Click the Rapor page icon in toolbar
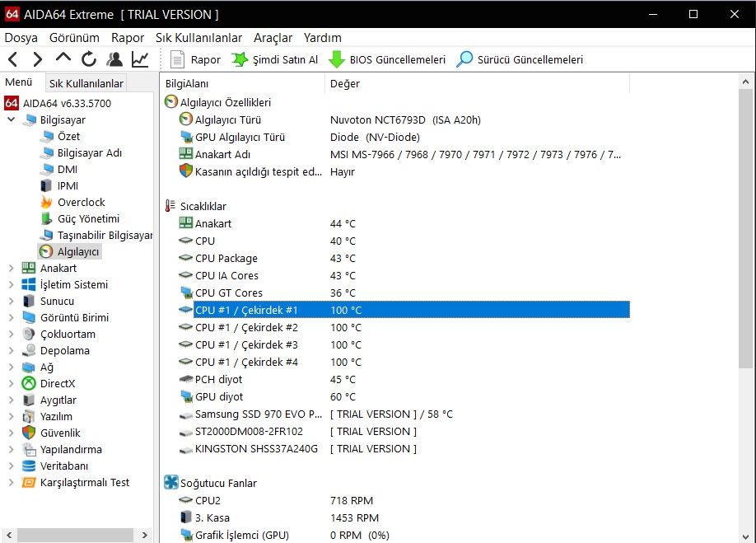 (x=177, y=60)
